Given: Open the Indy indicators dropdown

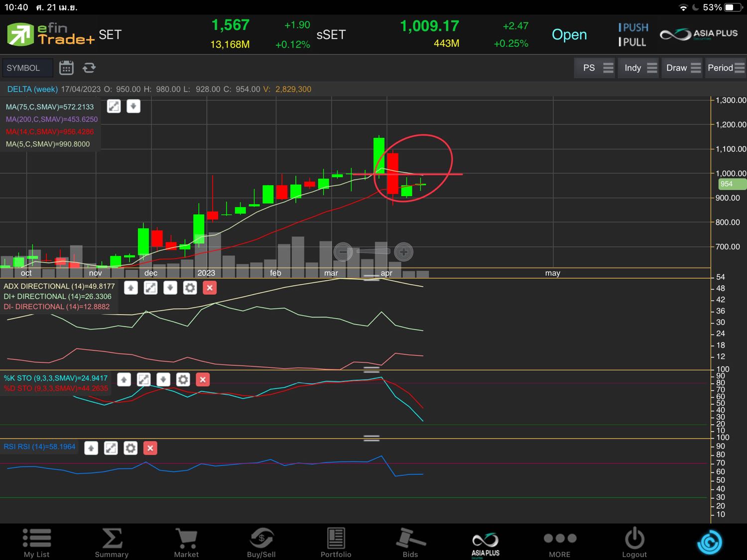Looking at the screenshot, I should (639, 68).
